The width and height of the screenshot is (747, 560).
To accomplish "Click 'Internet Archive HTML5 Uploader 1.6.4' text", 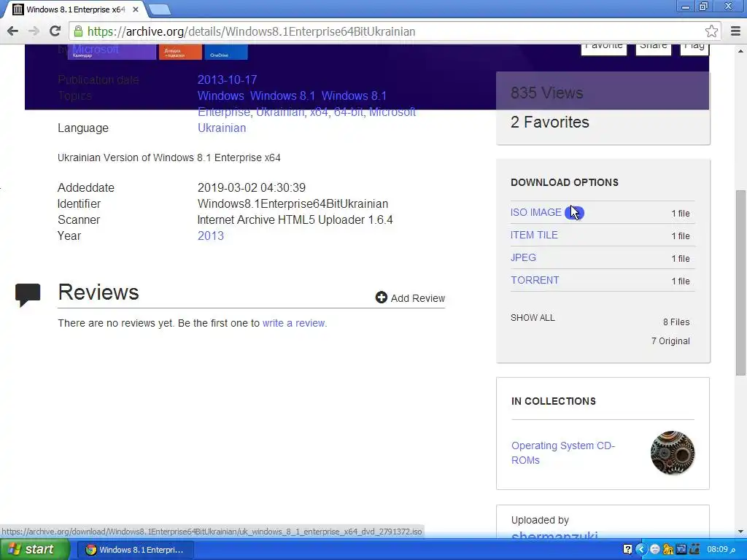I will pyautogui.click(x=295, y=220).
